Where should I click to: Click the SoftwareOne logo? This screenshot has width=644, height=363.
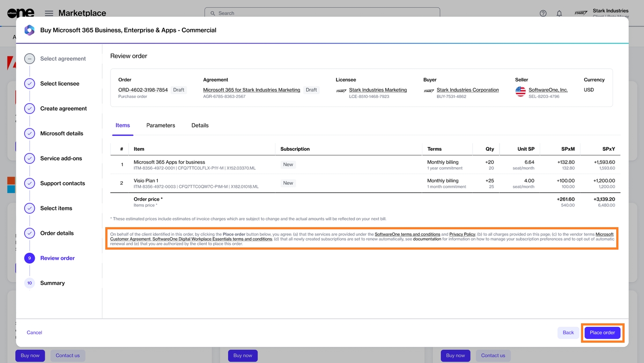click(21, 13)
